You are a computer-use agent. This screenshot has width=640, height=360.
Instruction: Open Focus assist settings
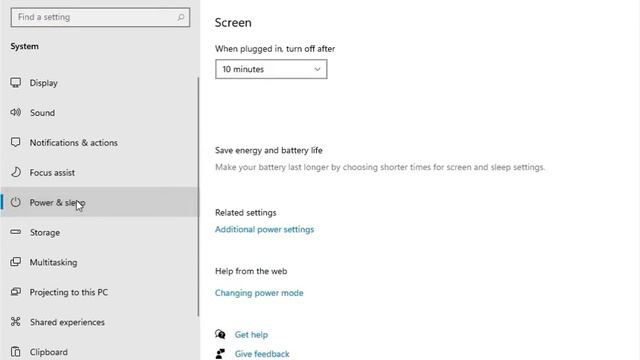pyautogui.click(x=100, y=172)
